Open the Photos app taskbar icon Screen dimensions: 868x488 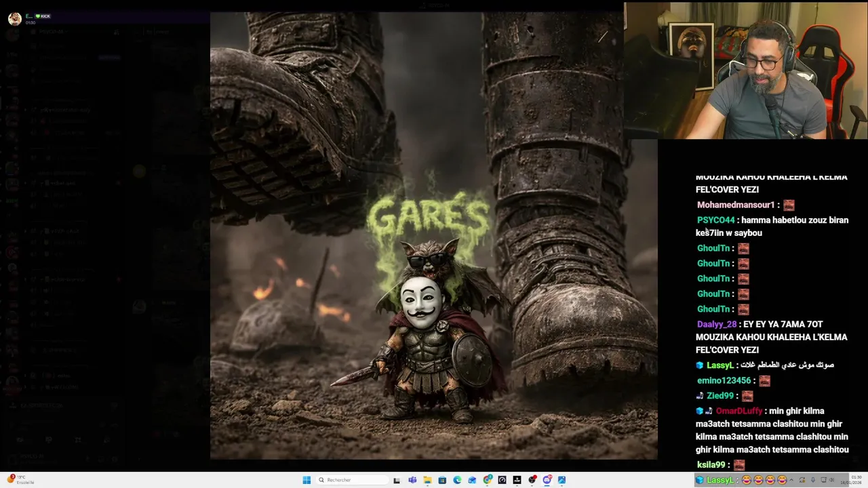tap(561, 480)
